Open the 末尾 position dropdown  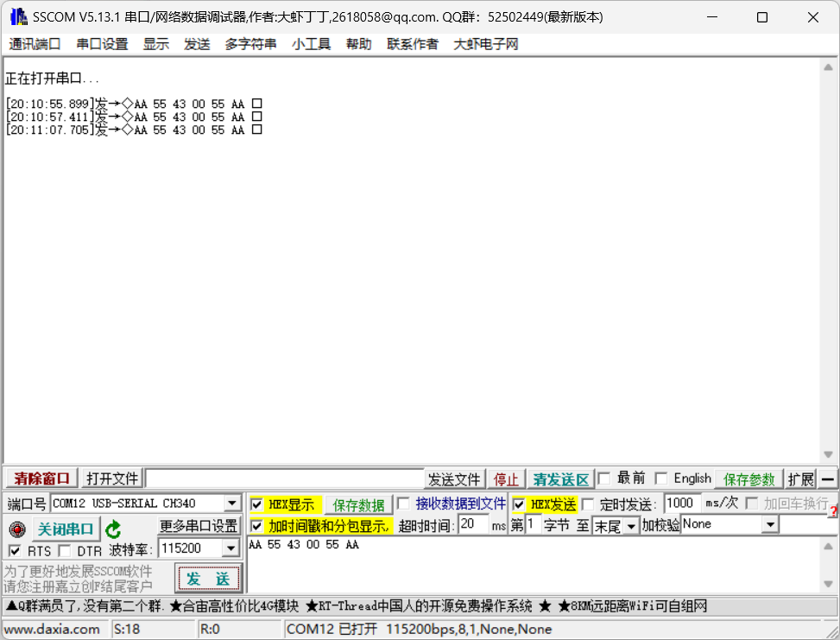tap(628, 524)
